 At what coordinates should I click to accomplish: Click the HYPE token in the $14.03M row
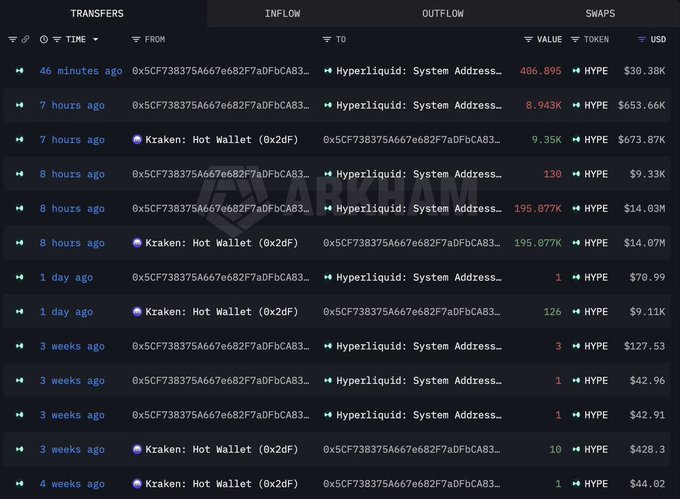pyautogui.click(x=596, y=209)
